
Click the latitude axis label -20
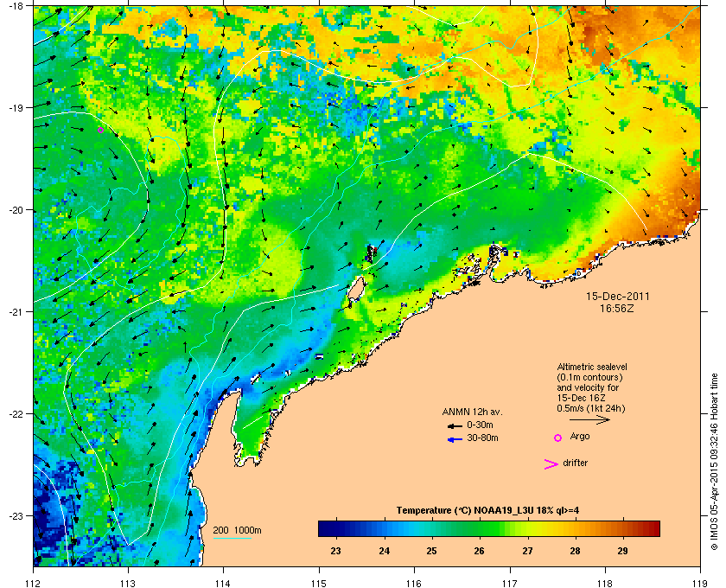[x=16, y=210]
